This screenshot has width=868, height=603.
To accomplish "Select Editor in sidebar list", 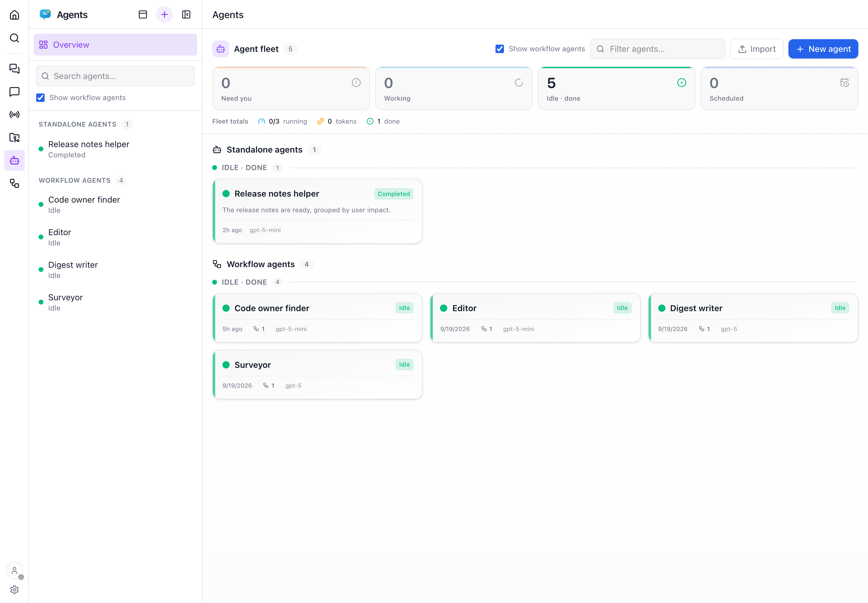I will 115,237.
